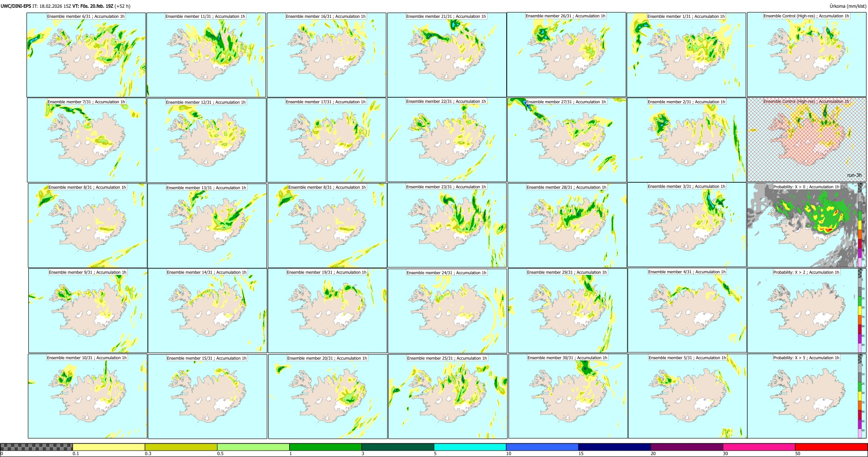This screenshot has height=457, width=868.
Task: Open Ensemble member 22/31 precipitation map
Action: coord(447,139)
